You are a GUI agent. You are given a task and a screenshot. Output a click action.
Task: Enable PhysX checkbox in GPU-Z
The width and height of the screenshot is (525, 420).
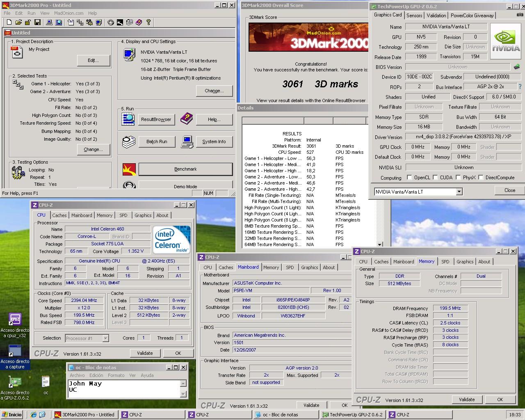pos(458,178)
